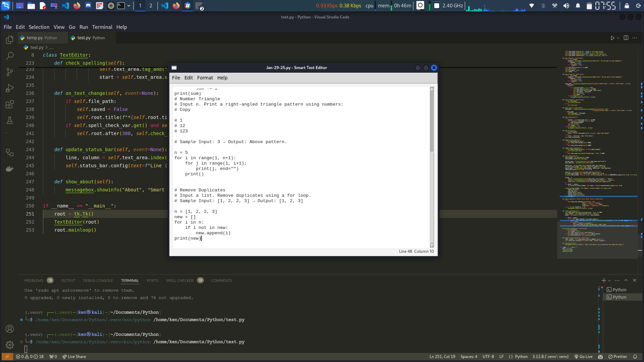The height and width of the screenshot is (362, 644).
Task: Open the Run and Debug view
Action: 9,88
